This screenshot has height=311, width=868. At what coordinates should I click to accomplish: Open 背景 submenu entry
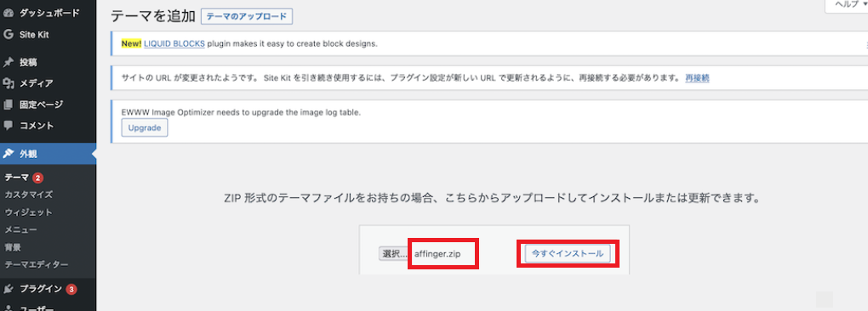[x=13, y=247]
